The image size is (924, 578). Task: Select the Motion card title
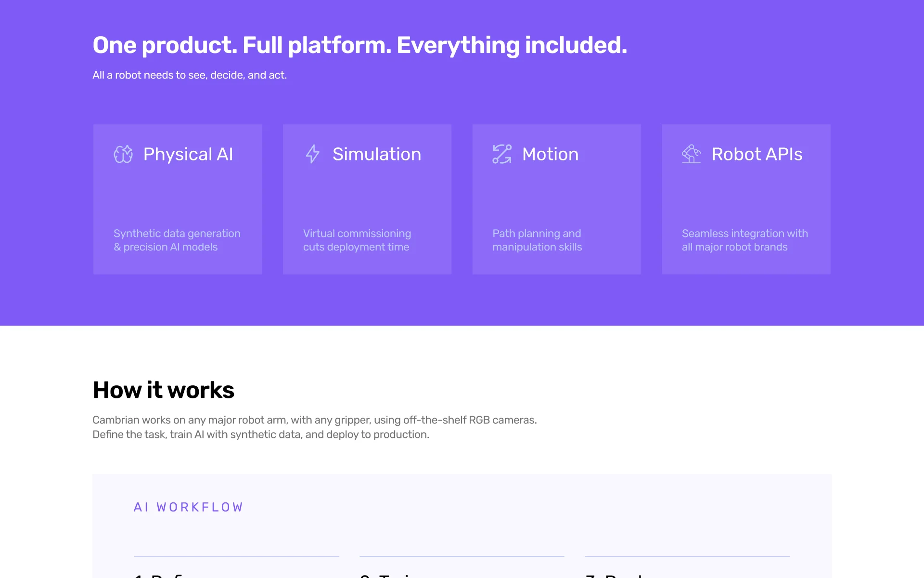550,154
